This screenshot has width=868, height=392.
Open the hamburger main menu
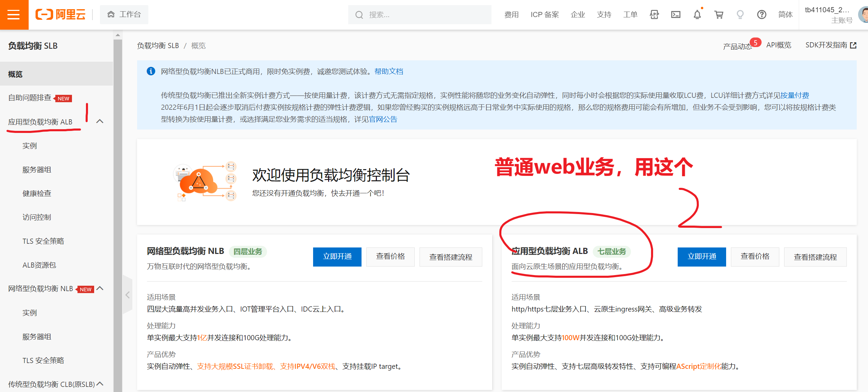pos(14,15)
